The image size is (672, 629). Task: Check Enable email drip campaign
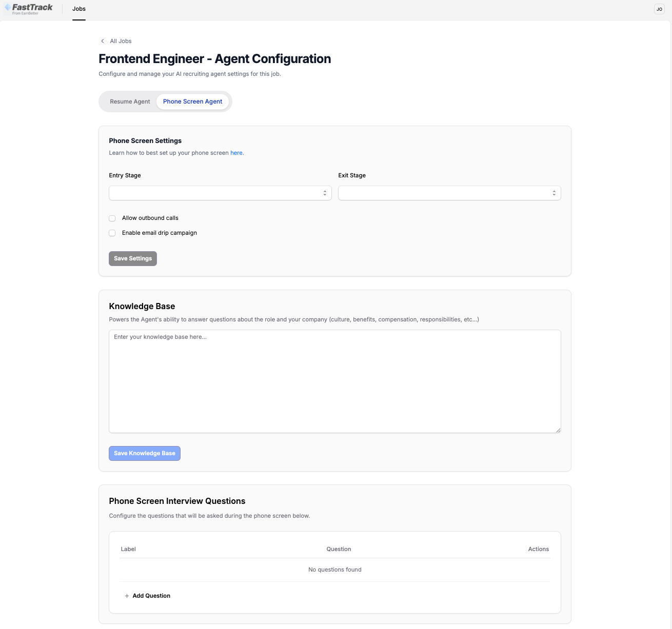112,233
